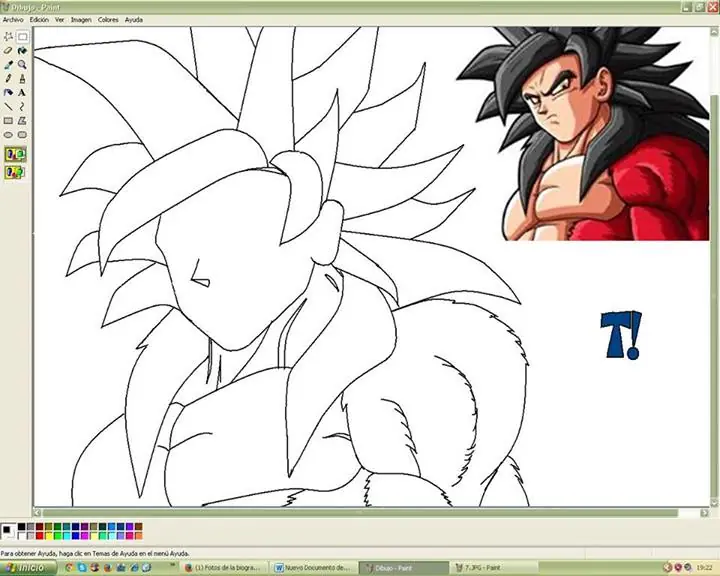Pick the orange color swatch
Viewport: 720px width, 576px height.
139,536
